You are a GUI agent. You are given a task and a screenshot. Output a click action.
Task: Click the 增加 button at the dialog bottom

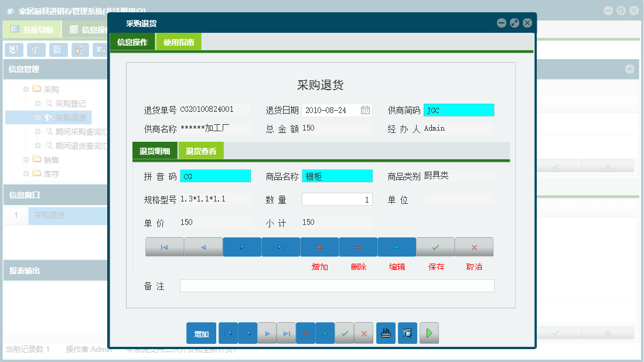(x=201, y=333)
